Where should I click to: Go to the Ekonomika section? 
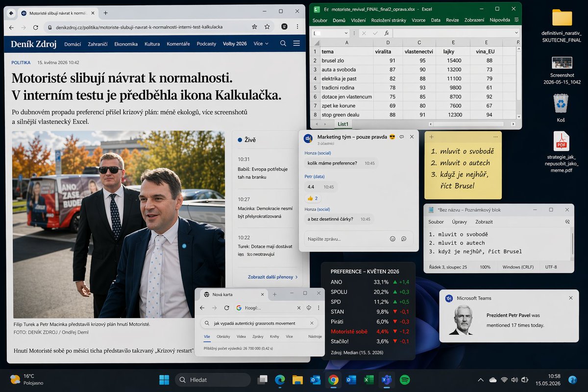(126, 44)
